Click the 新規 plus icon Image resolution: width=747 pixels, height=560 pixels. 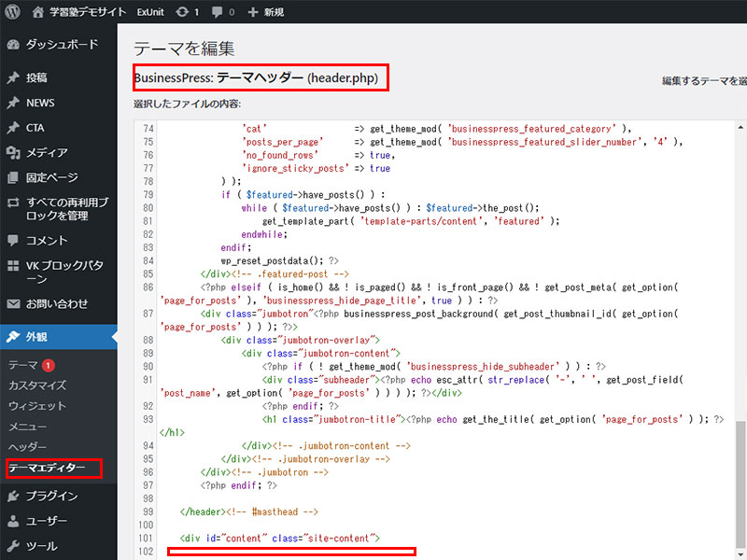(253, 12)
